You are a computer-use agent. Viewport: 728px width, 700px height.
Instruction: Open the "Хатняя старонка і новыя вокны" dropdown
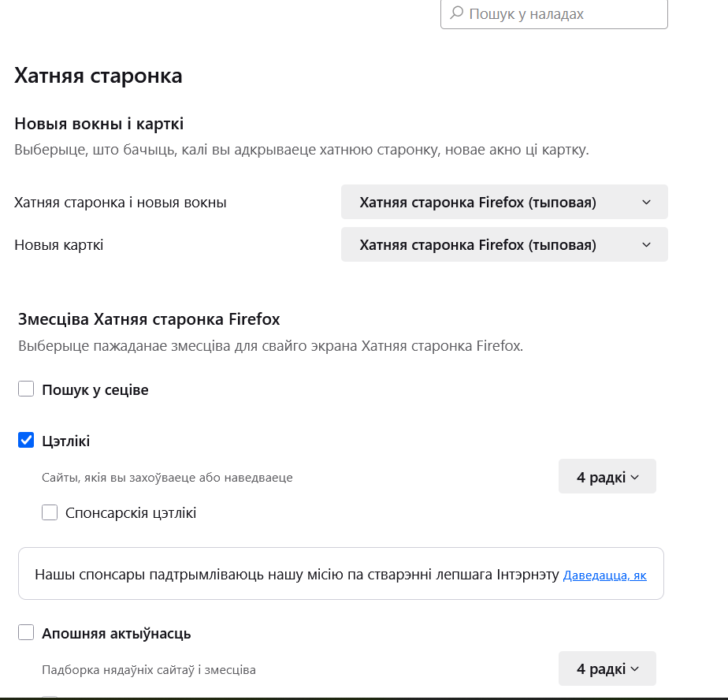[504, 202]
